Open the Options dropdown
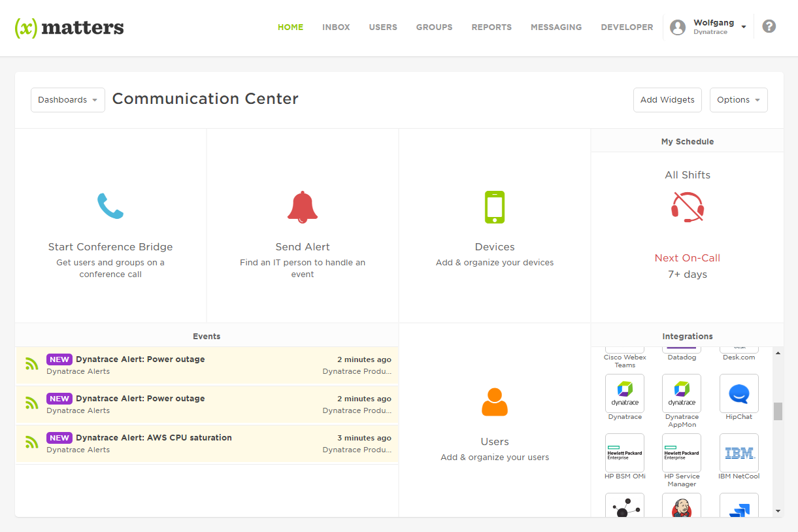 pos(739,100)
